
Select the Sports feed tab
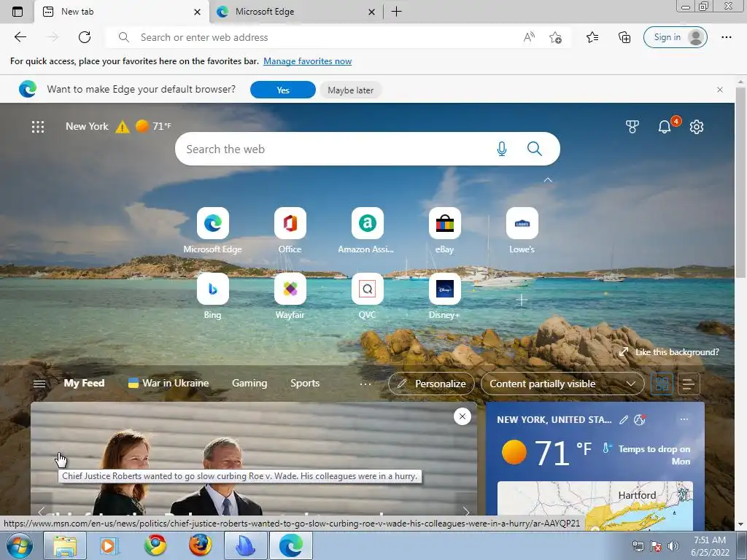[305, 384]
